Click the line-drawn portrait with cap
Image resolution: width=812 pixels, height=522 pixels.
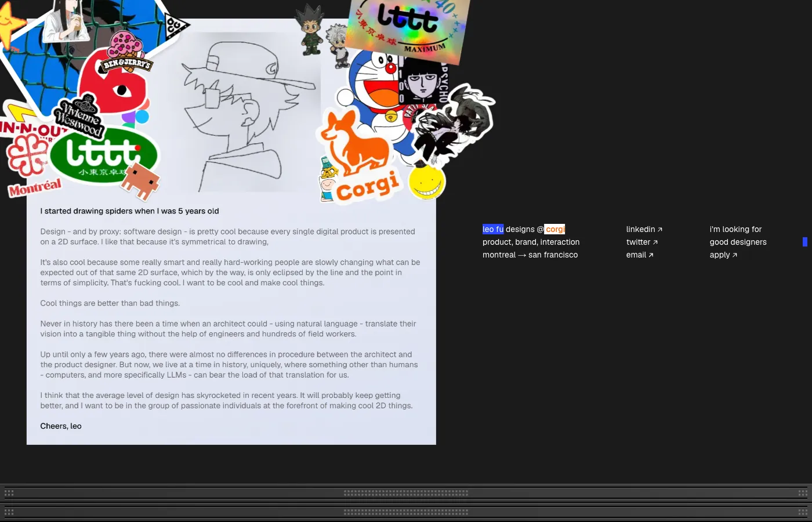click(x=248, y=113)
